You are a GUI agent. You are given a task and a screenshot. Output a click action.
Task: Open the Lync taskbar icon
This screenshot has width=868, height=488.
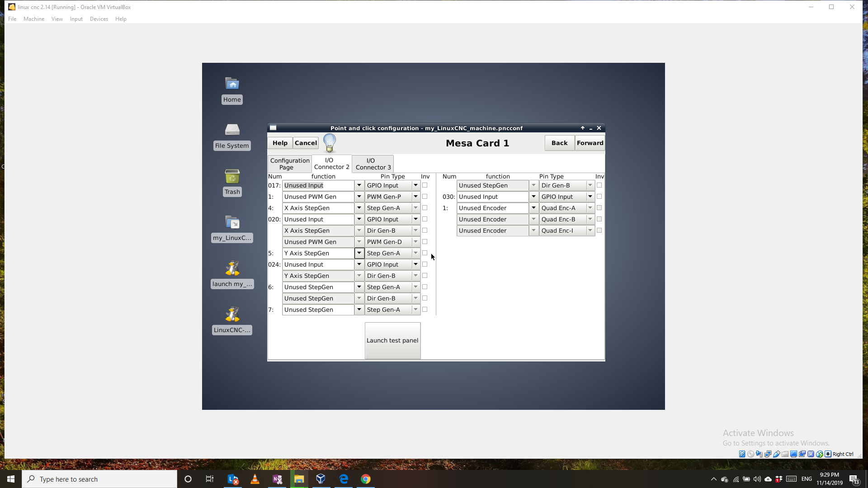click(233, 479)
